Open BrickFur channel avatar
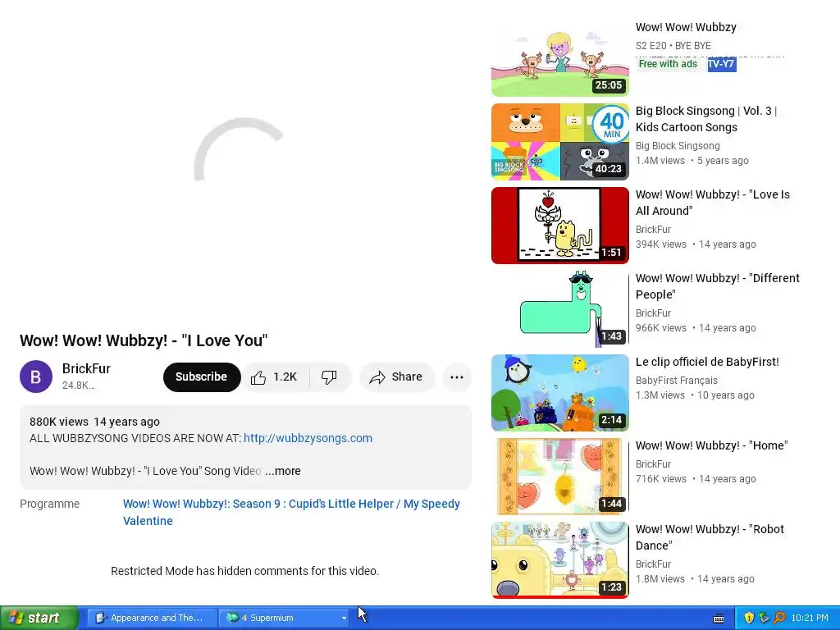This screenshot has height=630, width=840. [x=36, y=377]
